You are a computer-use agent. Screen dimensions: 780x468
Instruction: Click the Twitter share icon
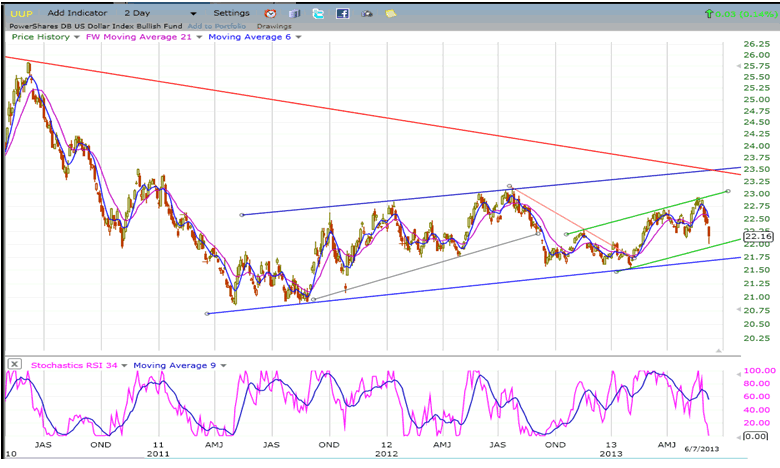(x=318, y=14)
